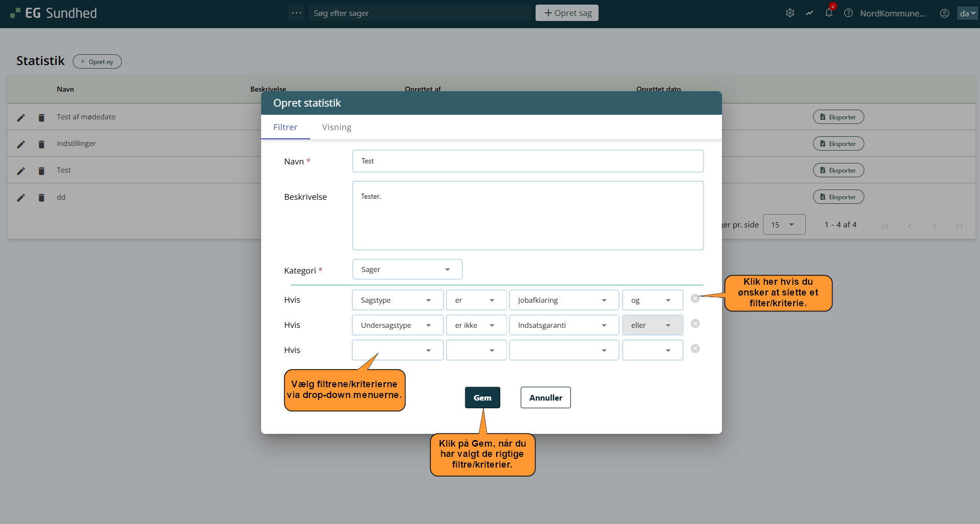The image size is (980, 524).
Task: Click the help question mark icon
Action: [848, 13]
